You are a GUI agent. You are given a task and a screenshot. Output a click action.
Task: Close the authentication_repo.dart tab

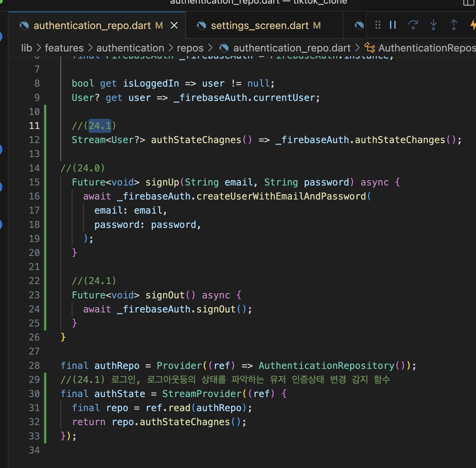174,25
